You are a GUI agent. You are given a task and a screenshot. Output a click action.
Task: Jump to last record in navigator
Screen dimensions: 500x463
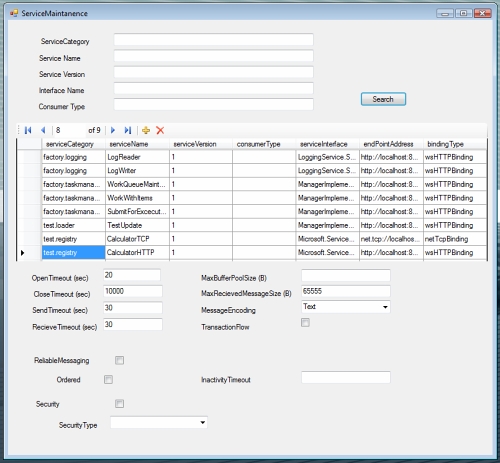128,130
